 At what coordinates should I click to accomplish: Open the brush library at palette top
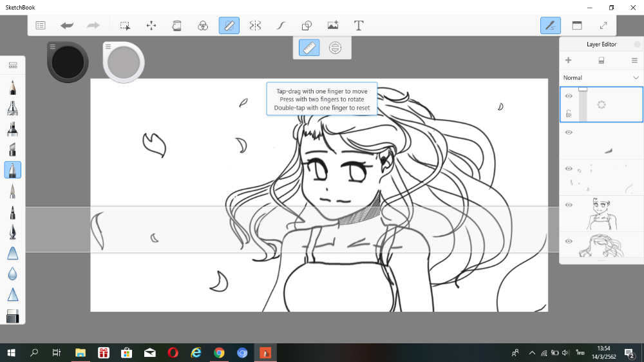13,65
